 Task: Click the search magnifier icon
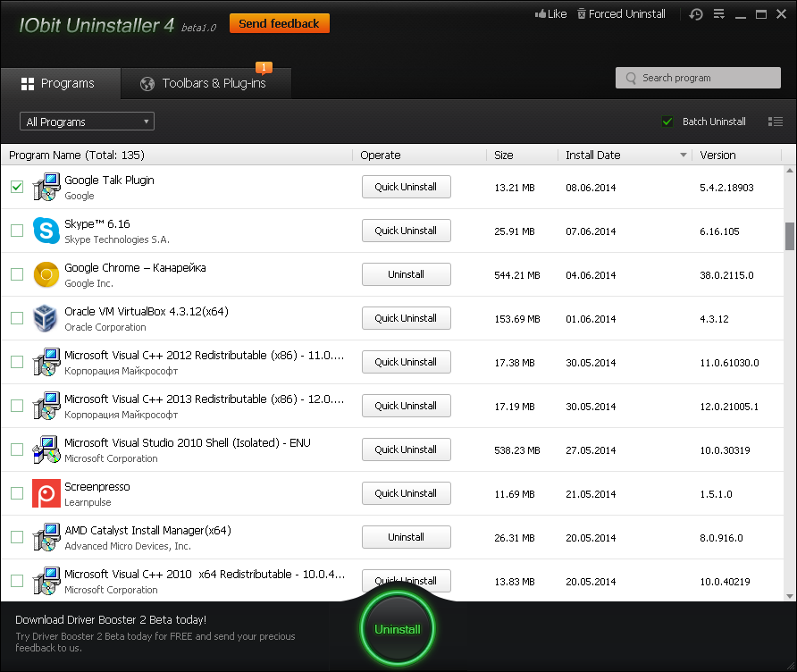[631, 78]
